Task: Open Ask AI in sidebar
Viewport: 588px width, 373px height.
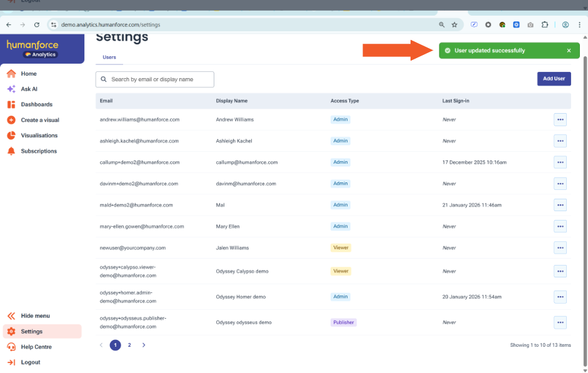Action: coord(29,89)
